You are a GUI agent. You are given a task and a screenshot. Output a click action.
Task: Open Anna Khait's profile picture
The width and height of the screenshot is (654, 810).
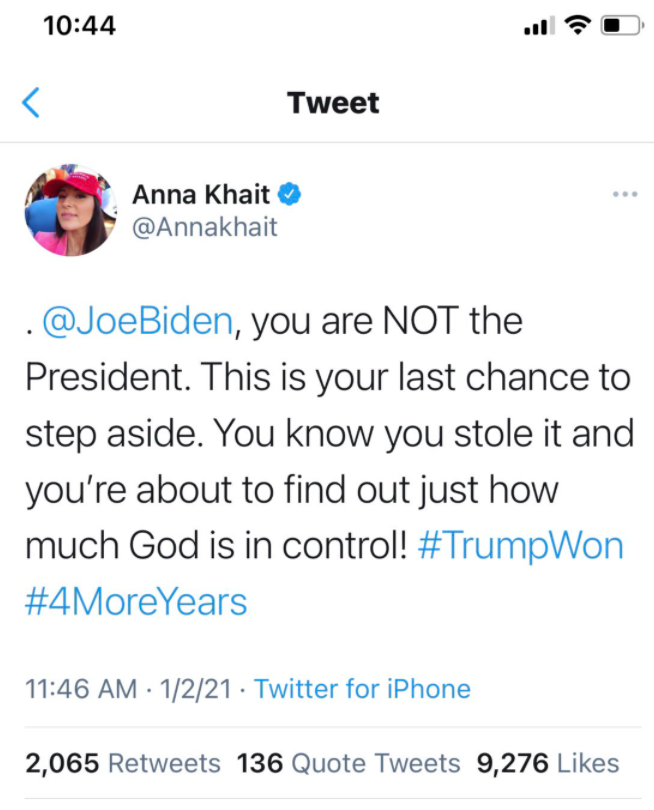(67, 211)
